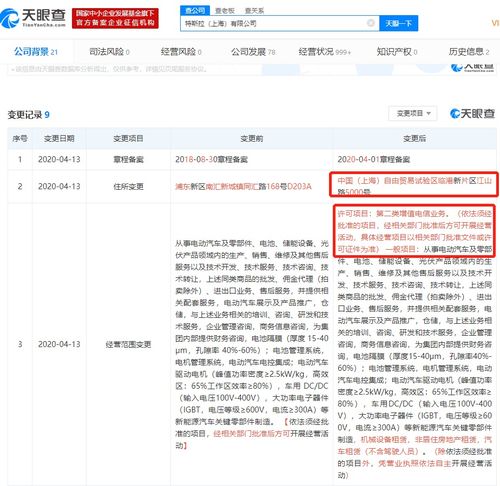The height and width of the screenshot is (486, 500).
Task: Open the 司法风险 tab
Action: [109, 52]
